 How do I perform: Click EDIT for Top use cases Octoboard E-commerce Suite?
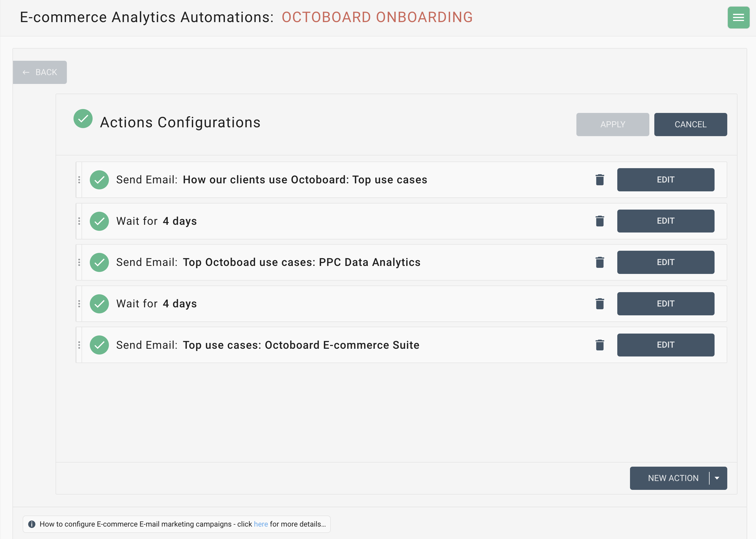(x=666, y=345)
